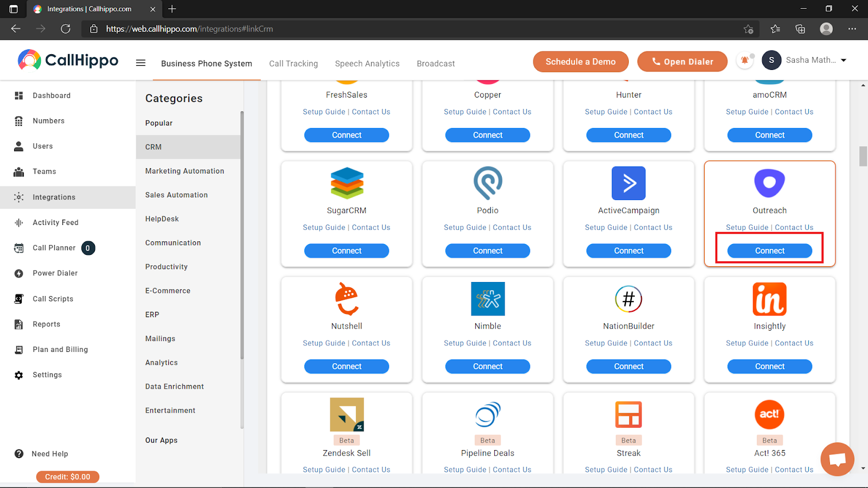The image size is (868, 488).
Task: Click the Dashboard icon in sidebar
Action: [19, 95]
